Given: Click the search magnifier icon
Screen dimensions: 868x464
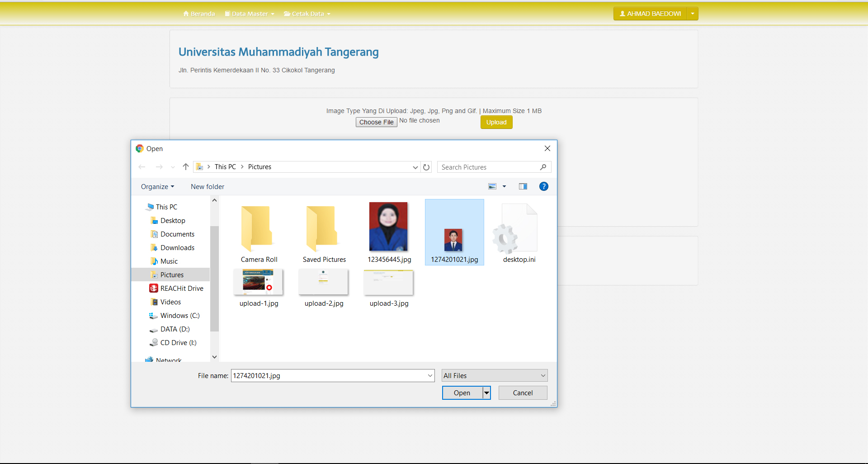Looking at the screenshot, I should (543, 167).
